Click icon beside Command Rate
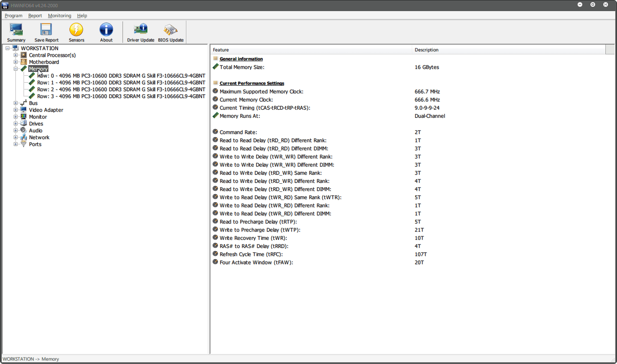This screenshot has width=617, height=364. pos(216,132)
